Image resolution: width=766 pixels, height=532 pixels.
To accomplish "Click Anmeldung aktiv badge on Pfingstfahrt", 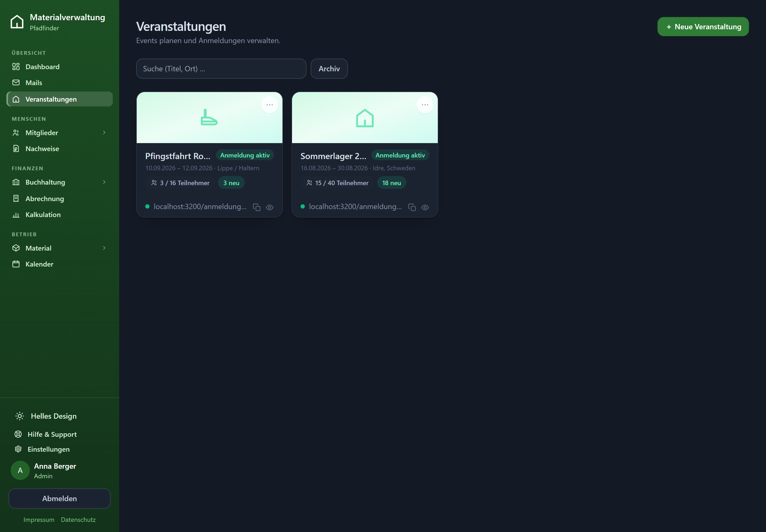I will [x=245, y=155].
